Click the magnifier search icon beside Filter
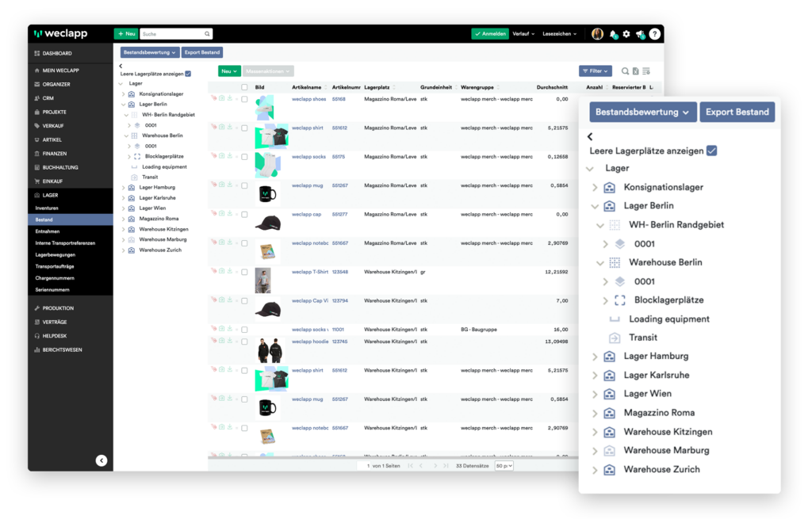The height and width of the screenshot is (519, 812). [x=625, y=71]
